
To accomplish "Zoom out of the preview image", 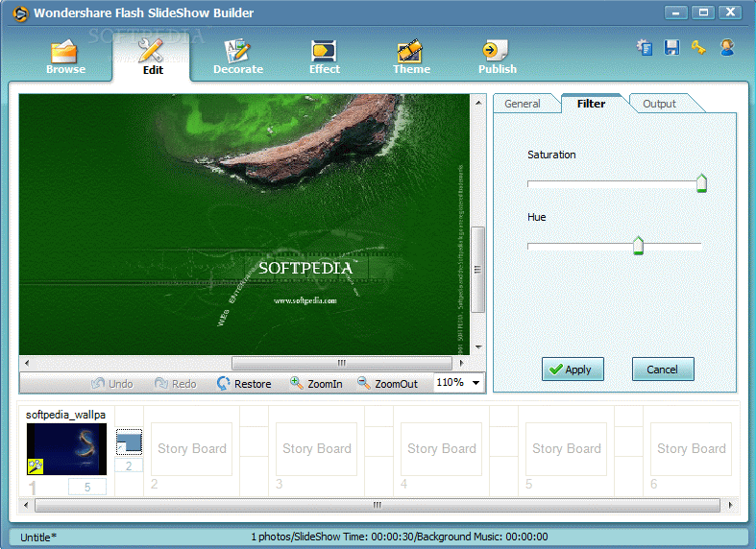I will click(x=388, y=384).
